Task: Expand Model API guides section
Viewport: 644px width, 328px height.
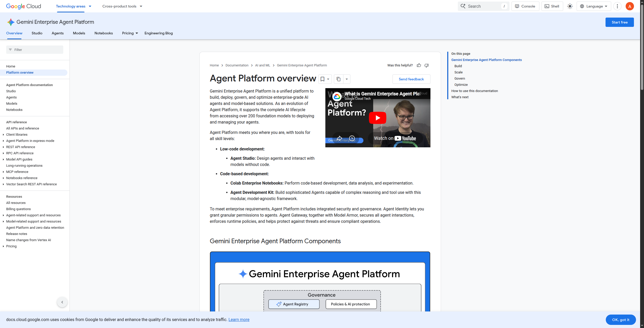Action: (3, 159)
